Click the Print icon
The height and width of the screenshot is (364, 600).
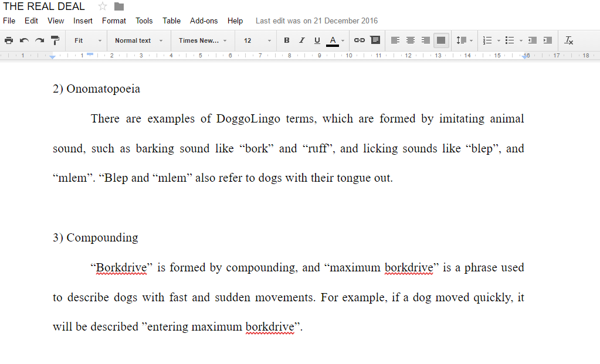click(9, 40)
